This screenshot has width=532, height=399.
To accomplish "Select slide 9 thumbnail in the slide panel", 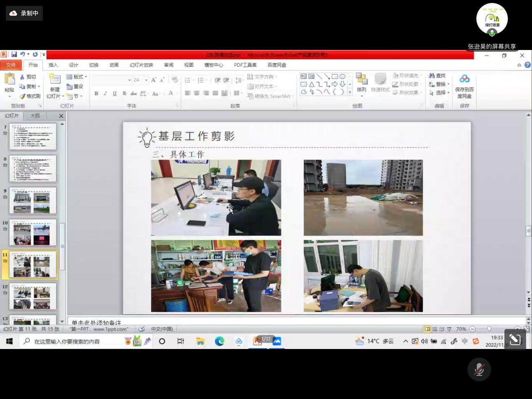I will [x=33, y=200].
